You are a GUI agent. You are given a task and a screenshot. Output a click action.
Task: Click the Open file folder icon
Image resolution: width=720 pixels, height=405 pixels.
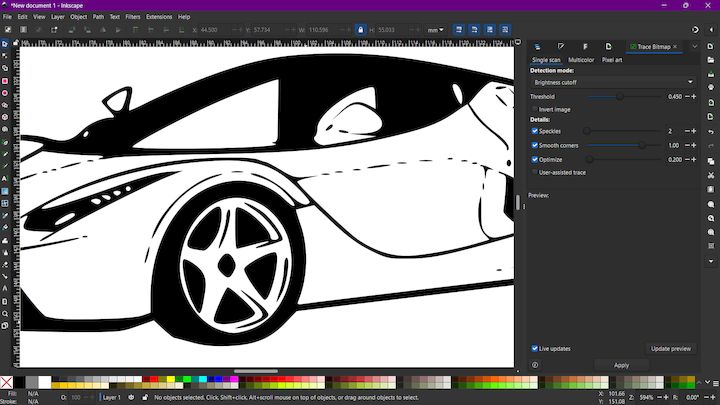point(710,60)
